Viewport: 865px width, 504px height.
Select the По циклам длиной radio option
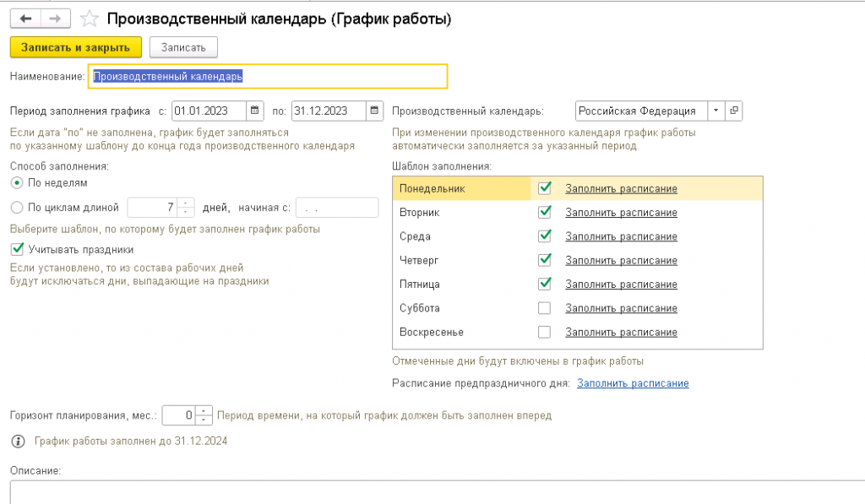[x=16, y=207]
